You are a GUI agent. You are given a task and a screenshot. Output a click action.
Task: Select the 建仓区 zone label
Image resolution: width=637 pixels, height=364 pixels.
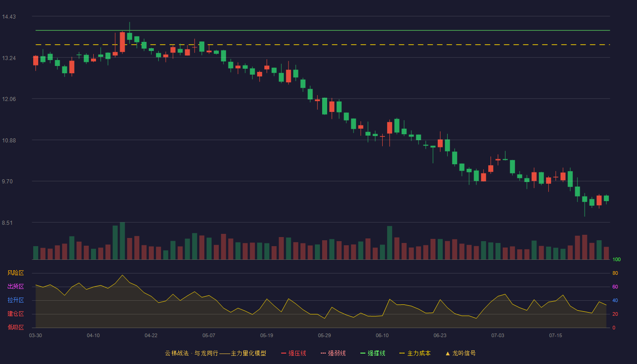[x=15, y=314]
